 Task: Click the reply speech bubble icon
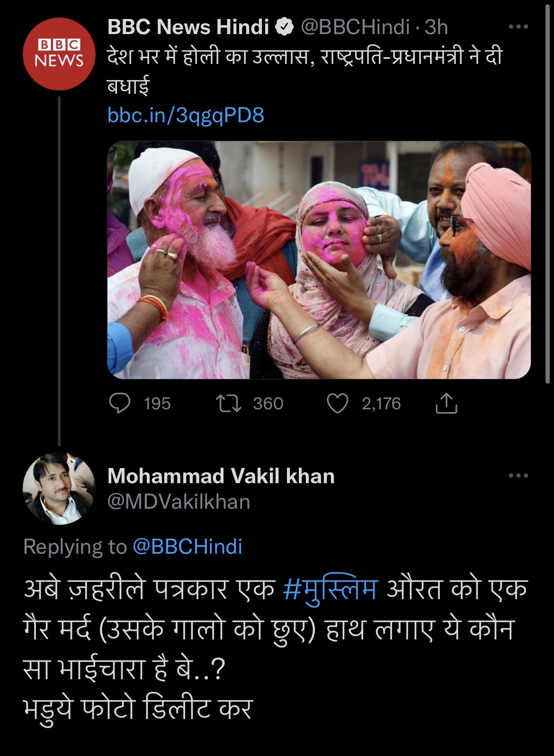119,404
